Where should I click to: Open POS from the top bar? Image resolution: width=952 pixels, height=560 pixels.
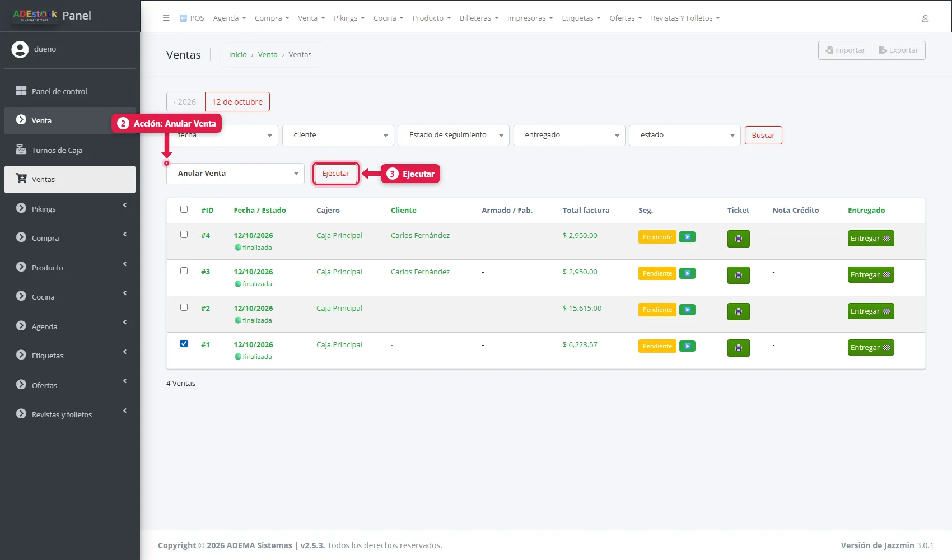pos(192,18)
